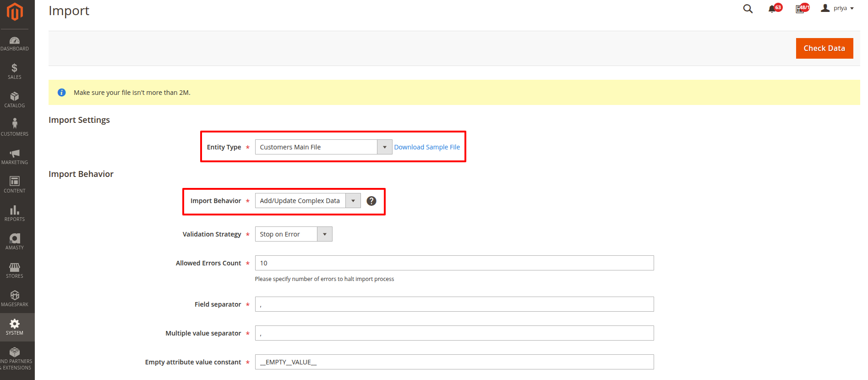Open the Catalog menu

click(x=15, y=100)
